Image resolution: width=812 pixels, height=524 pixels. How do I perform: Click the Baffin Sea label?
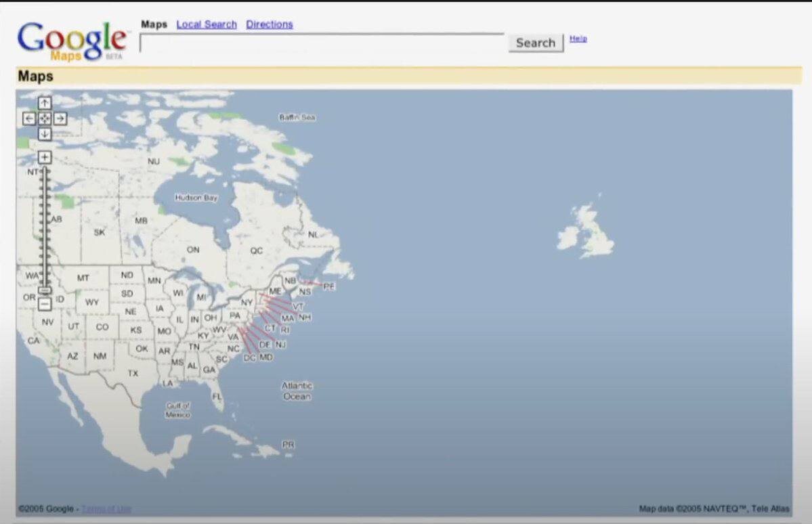pyautogui.click(x=297, y=118)
